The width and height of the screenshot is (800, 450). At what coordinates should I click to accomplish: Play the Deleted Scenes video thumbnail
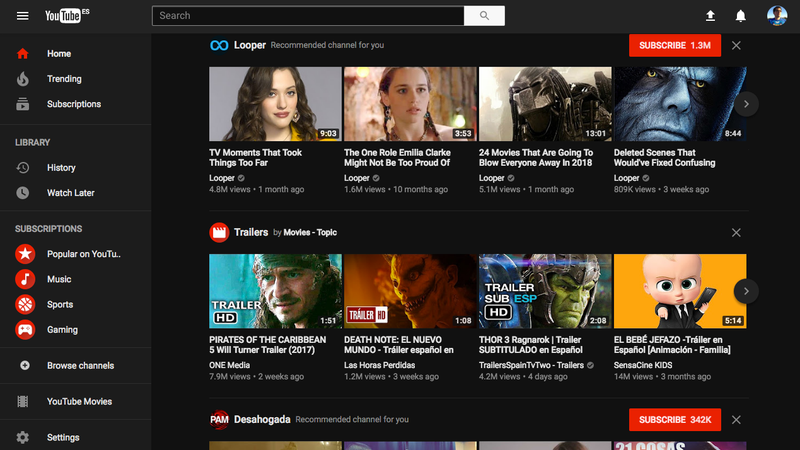point(680,104)
